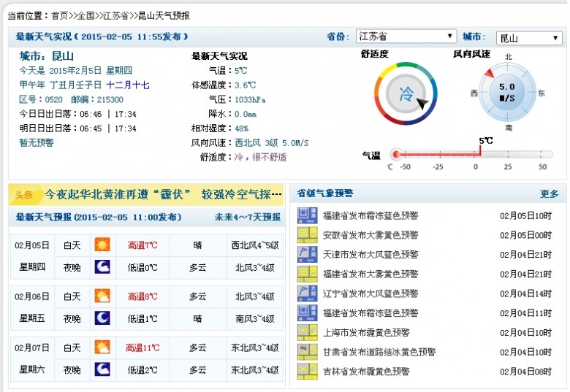Image resolution: width=570 pixels, height=392 pixels.
Task: Click the 舒适度 comfort gauge showing 冷
Action: pos(406,93)
